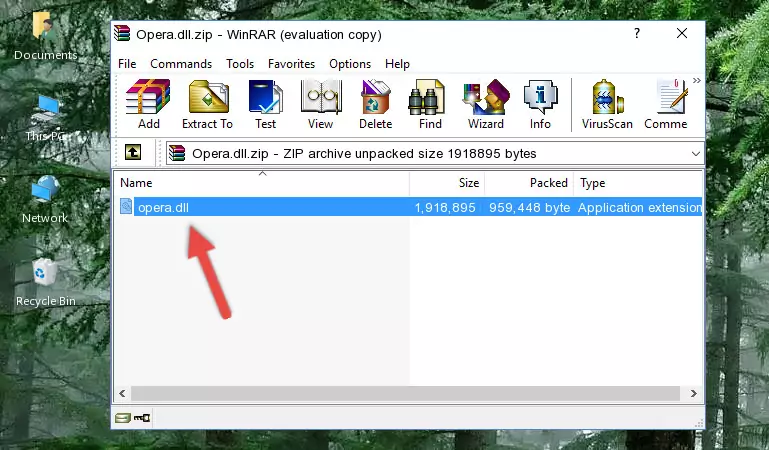Click the horizontal scrollbar thumb
The width and height of the screenshot is (769, 450).
click(x=405, y=393)
